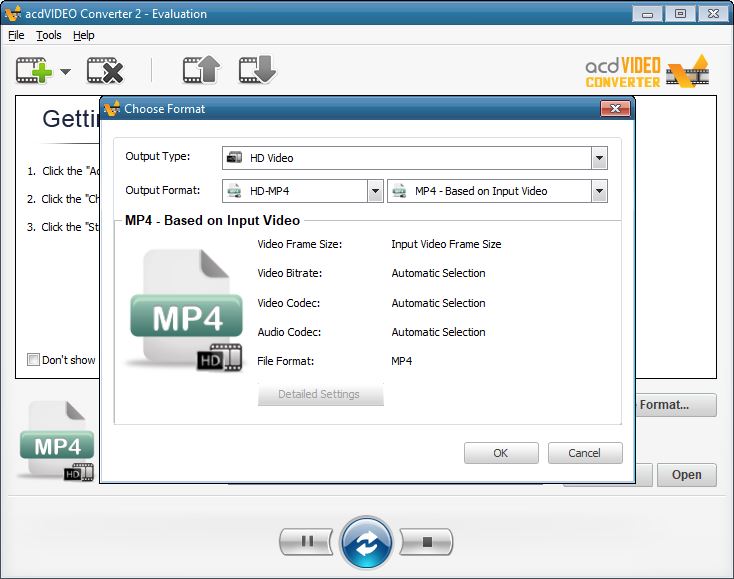Click the File Format MP4 value
Screen dimensions: 734x579
click(x=402, y=361)
